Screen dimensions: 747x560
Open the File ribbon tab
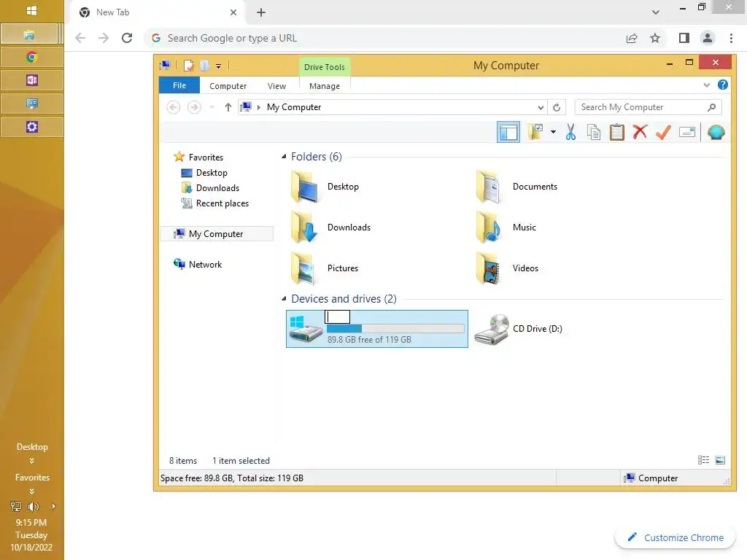(179, 85)
